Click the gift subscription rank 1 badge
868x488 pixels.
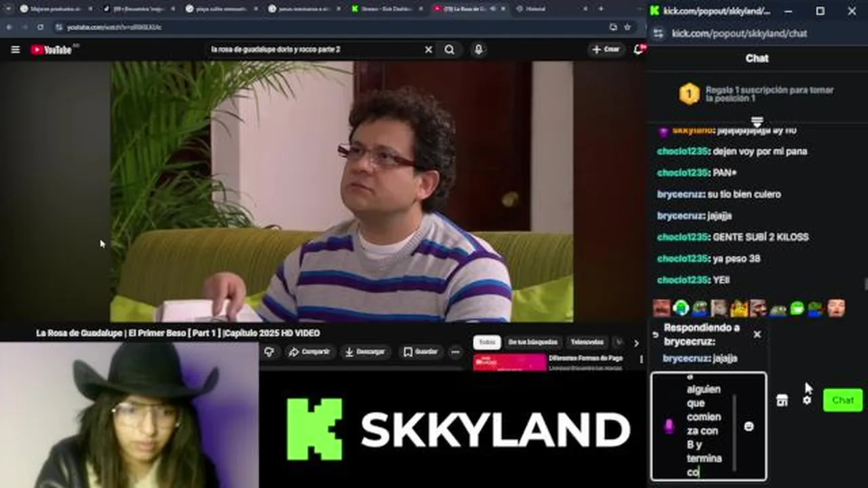[x=689, y=94]
